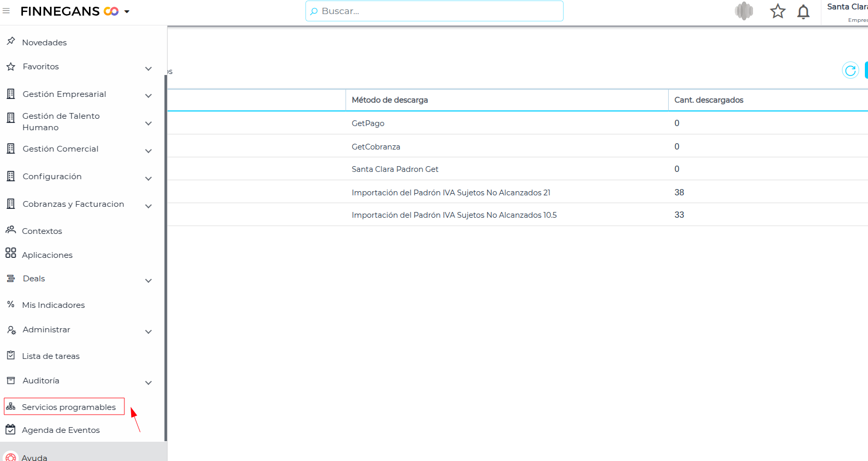Click the Favoritos star icon in sidebar
This screenshot has height=461, width=868.
click(x=11, y=67)
